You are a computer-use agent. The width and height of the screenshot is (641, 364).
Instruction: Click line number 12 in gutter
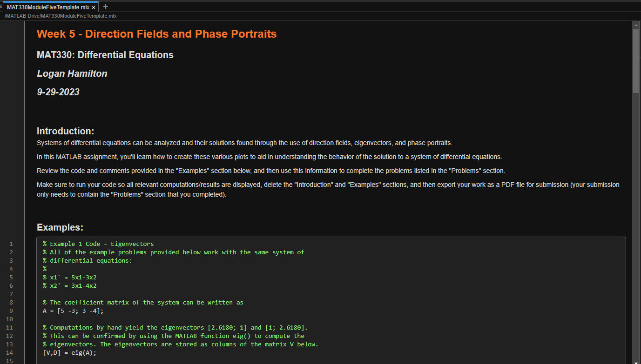pyautogui.click(x=11, y=336)
